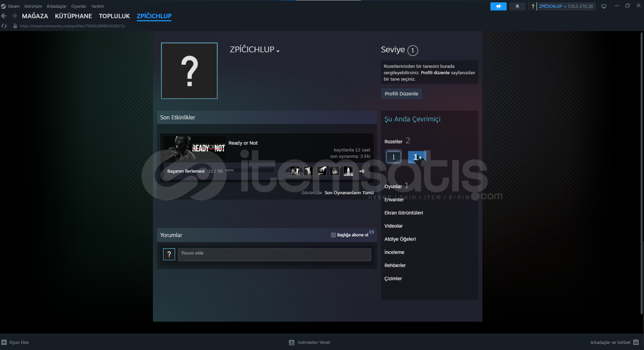Image resolution: width=644 pixels, height=350 pixels.
Task: Click the padlock icon beside the URL
Action: pos(15,26)
